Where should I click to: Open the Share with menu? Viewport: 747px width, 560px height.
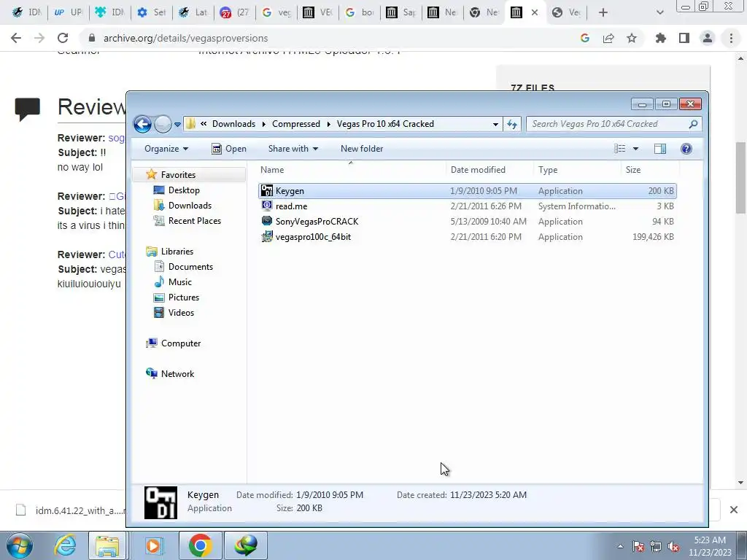pos(293,149)
